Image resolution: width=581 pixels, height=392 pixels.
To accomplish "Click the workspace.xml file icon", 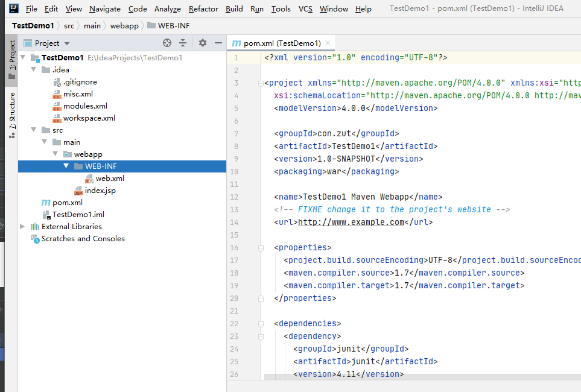I will coord(57,119).
